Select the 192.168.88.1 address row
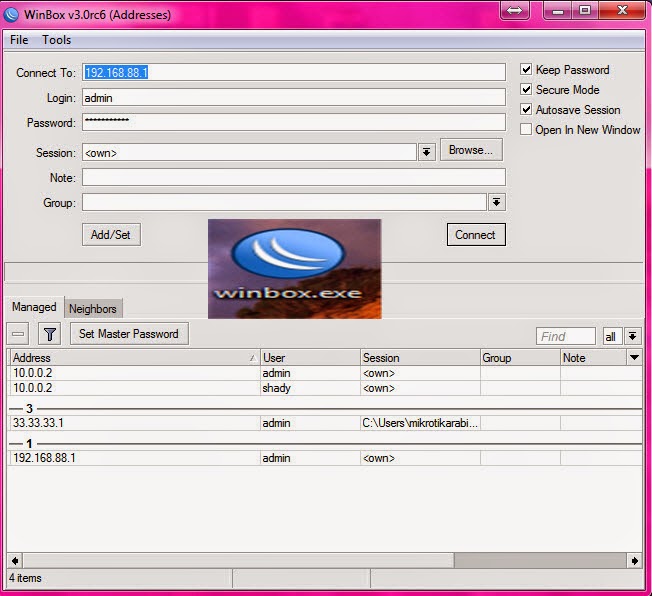Screen dimensions: 652x596 tap(324, 458)
